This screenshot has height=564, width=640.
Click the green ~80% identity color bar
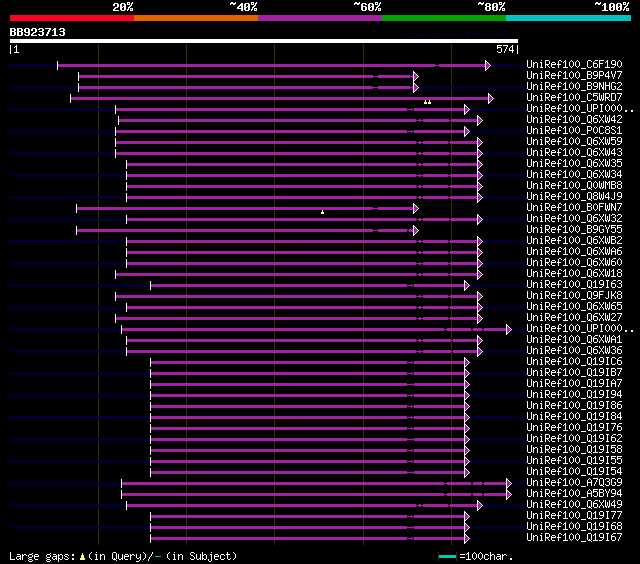coord(444,18)
